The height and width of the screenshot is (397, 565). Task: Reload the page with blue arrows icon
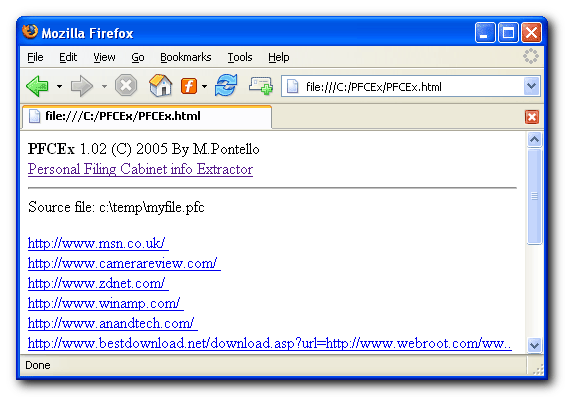tap(226, 85)
